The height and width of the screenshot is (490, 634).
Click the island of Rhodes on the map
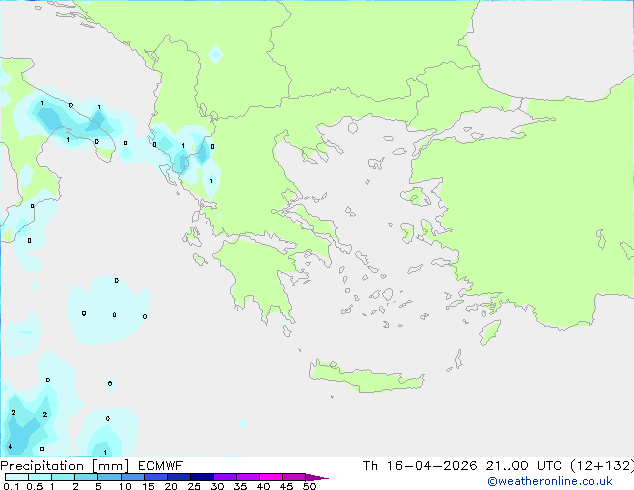coord(490,332)
